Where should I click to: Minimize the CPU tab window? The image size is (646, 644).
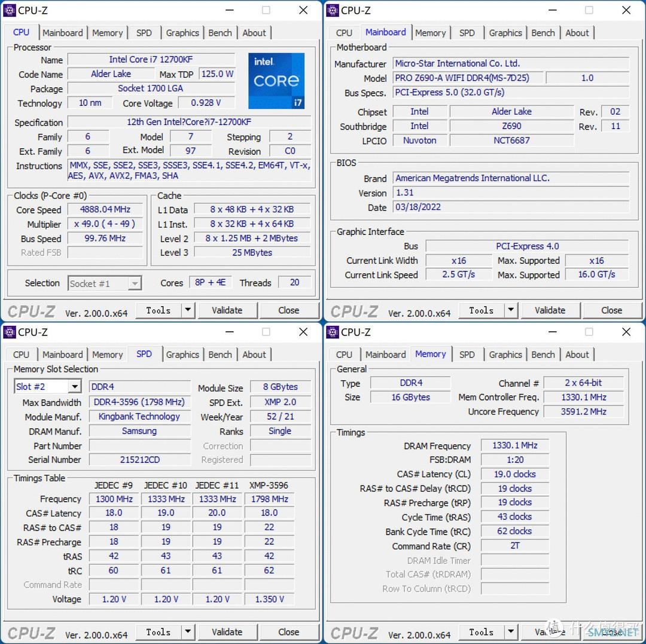click(x=230, y=10)
